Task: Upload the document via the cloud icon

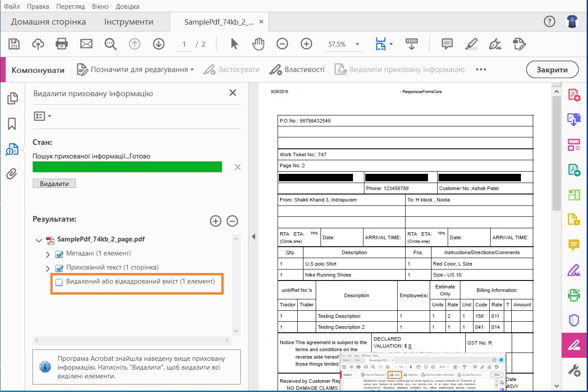Action: [38, 44]
